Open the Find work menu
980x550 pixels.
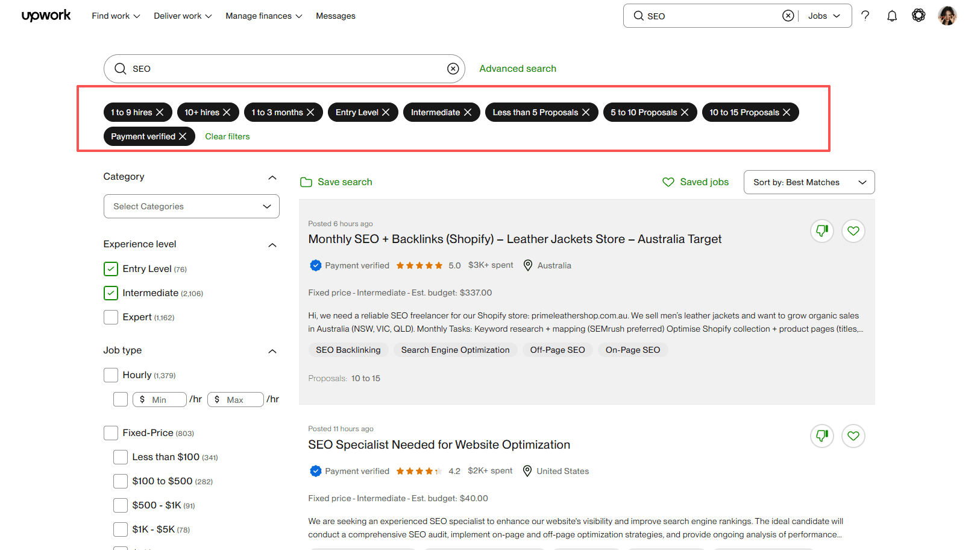point(116,16)
